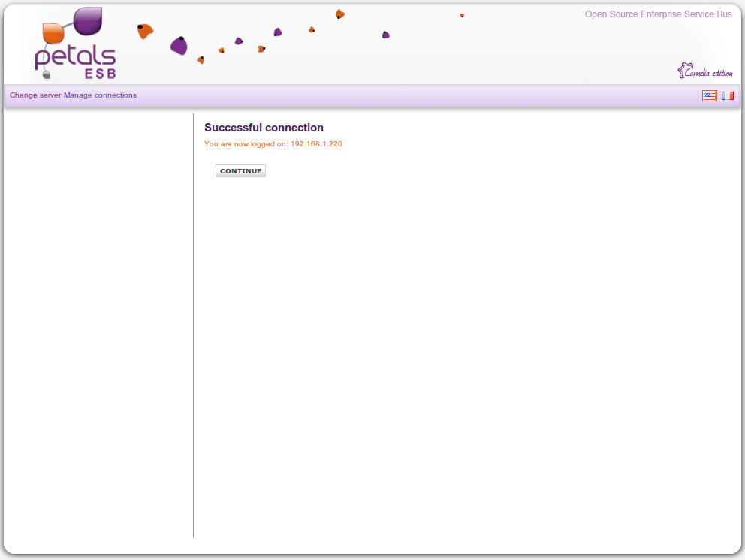
Task: Click the small gray node below the logo
Action: (x=47, y=74)
